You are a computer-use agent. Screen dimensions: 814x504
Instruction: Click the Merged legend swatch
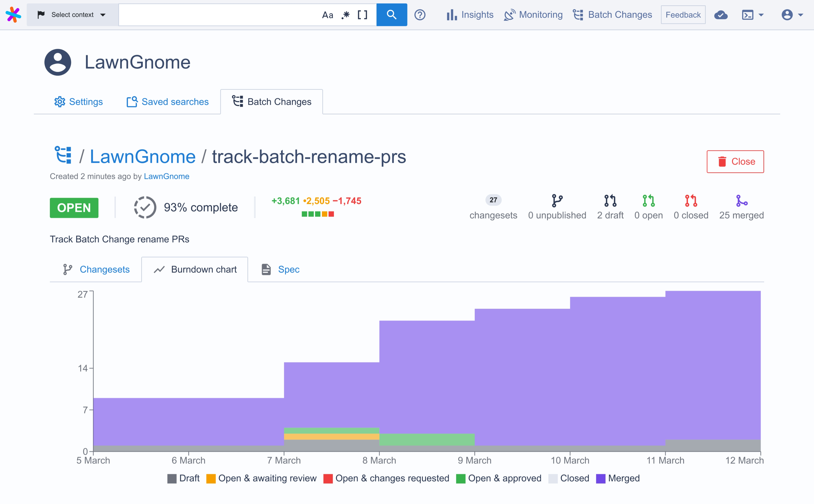[600, 479]
